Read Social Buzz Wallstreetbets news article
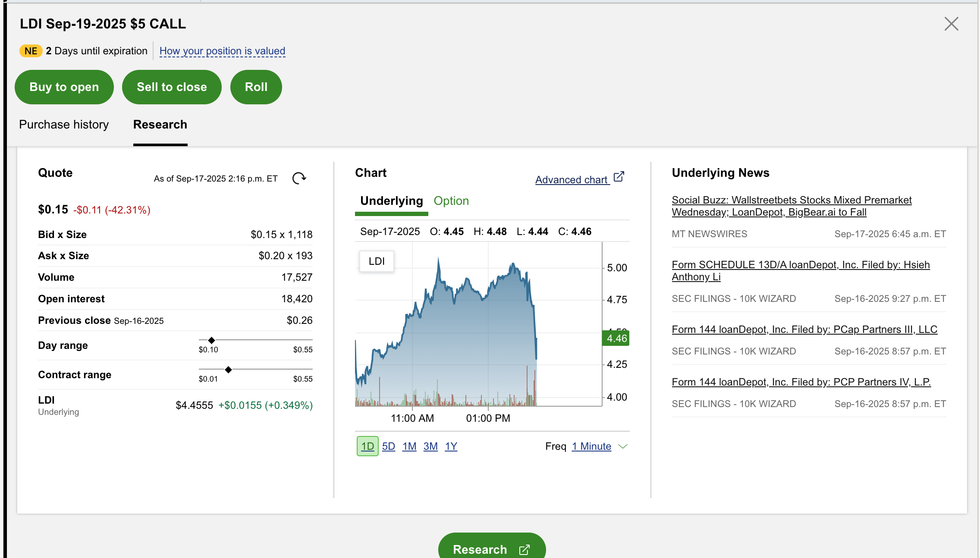980x558 pixels. (x=792, y=206)
